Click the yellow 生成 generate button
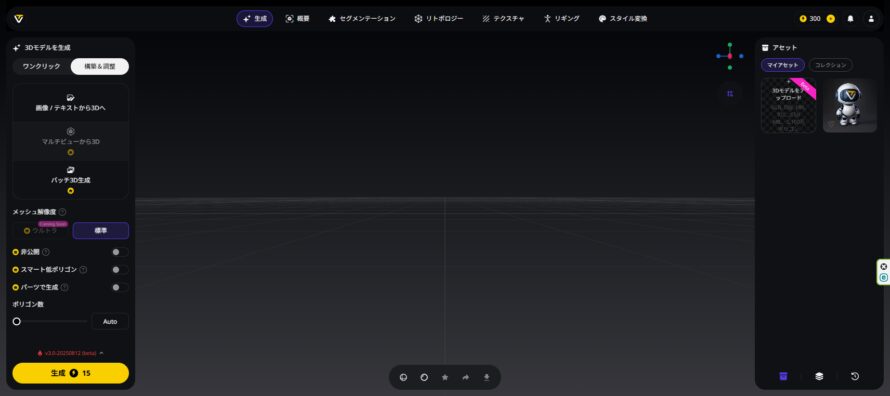 click(x=71, y=373)
